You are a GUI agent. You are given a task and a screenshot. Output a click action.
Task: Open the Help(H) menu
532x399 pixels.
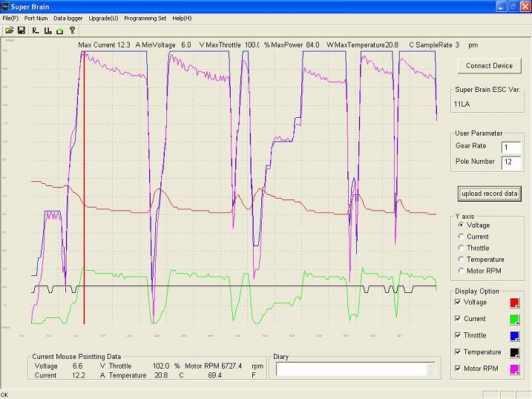182,19
